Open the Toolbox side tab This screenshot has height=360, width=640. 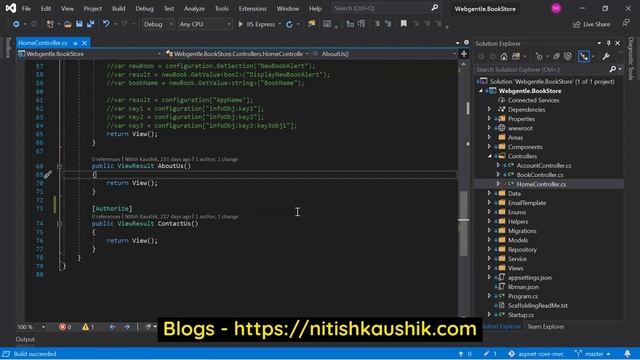click(x=8, y=48)
